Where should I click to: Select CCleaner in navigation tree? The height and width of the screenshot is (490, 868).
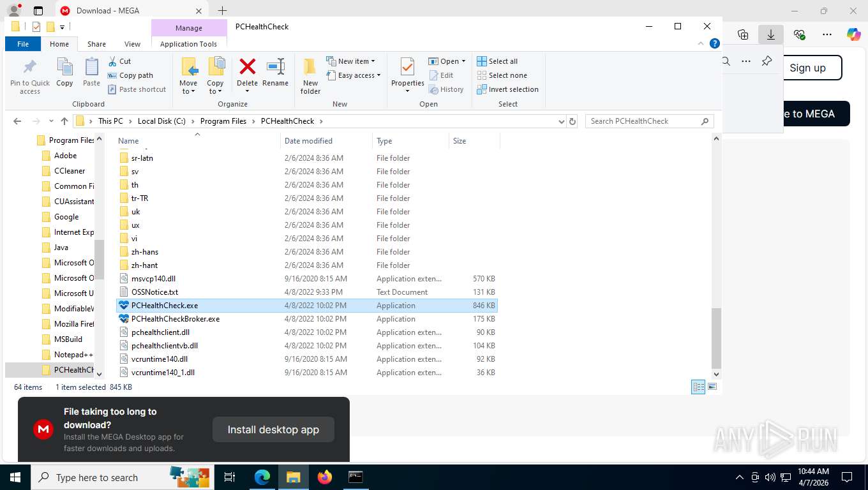coord(63,171)
